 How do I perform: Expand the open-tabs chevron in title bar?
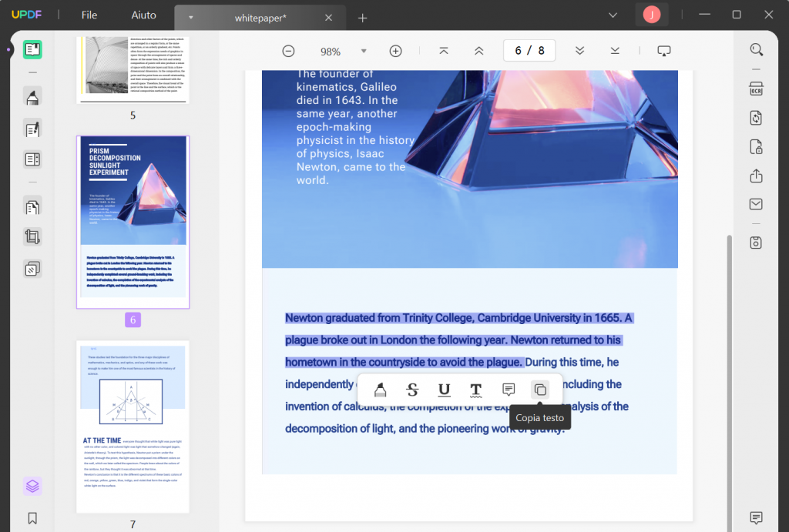point(613,15)
